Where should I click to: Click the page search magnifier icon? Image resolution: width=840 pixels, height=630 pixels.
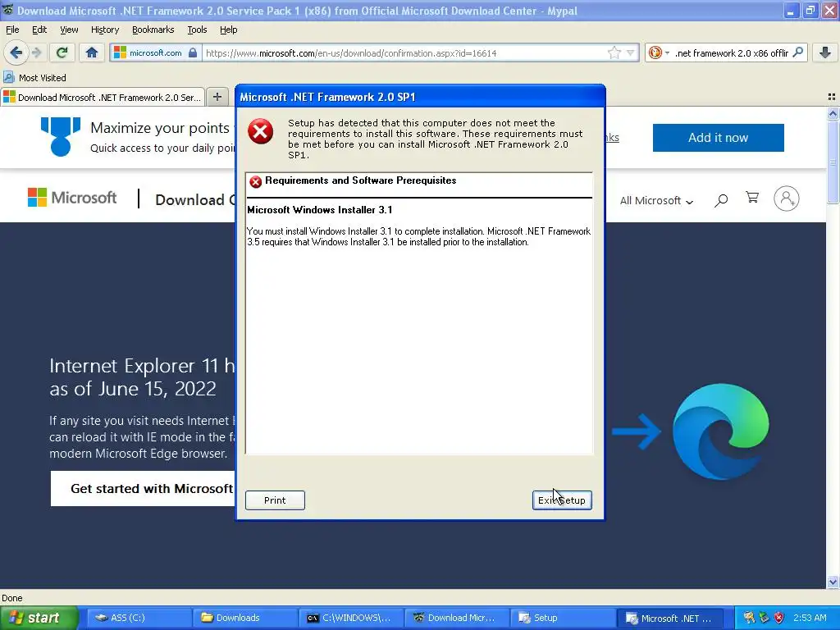click(721, 200)
